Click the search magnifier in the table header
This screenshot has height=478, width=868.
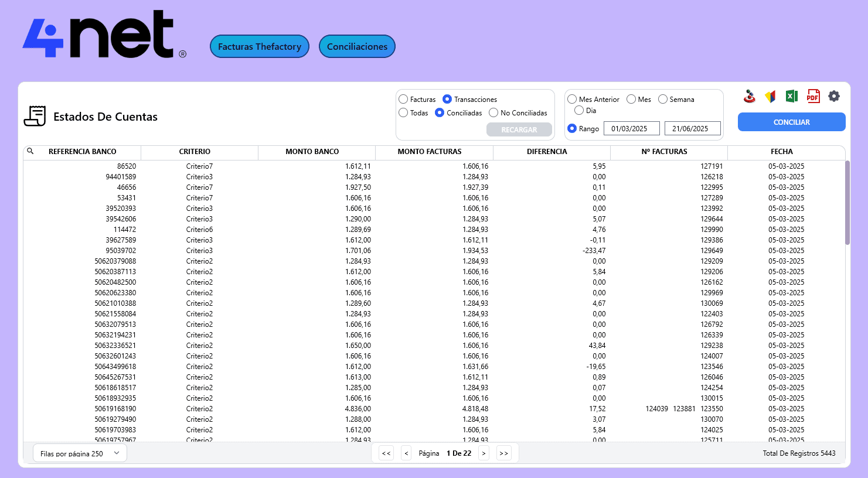pyautogui.click(x=30, y=151)
